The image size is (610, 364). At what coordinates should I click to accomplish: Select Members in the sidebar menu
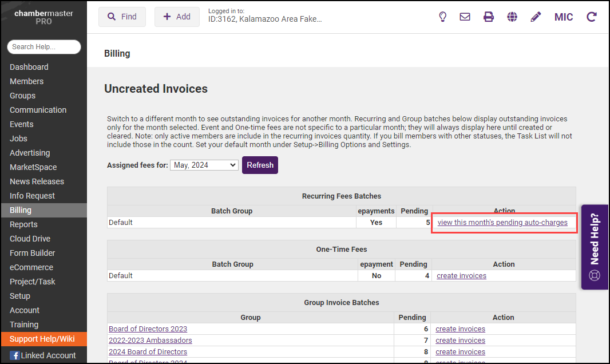27,81
